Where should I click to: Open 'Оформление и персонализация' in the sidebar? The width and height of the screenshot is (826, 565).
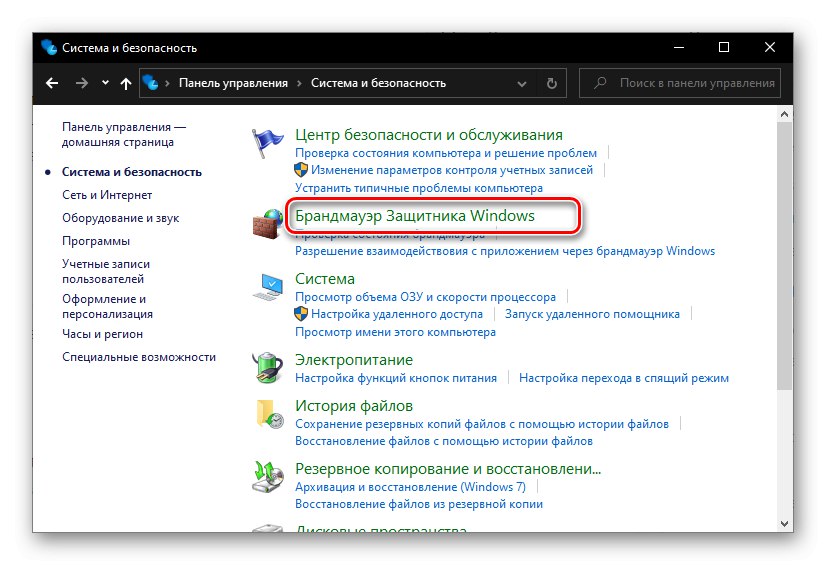point(107,306)
